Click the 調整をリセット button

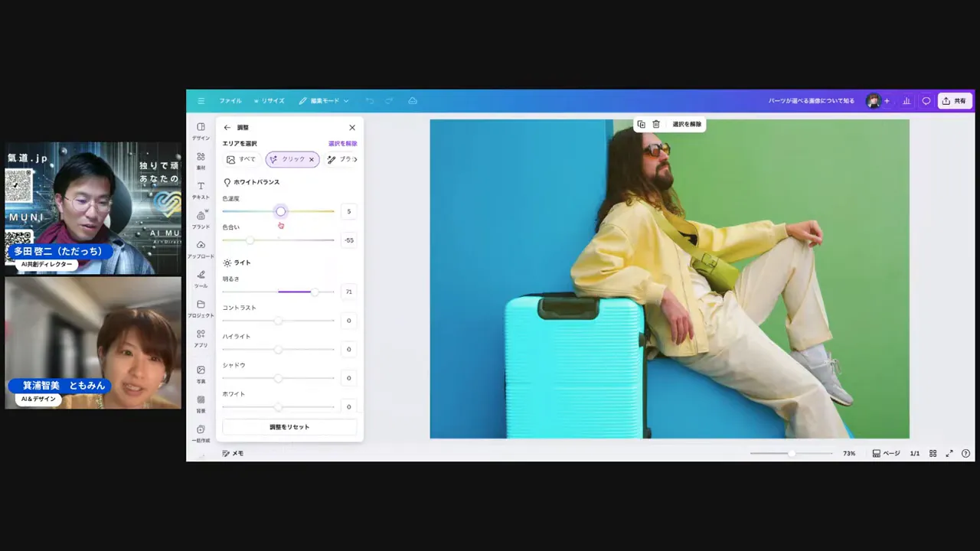click(x=289, y=427)
